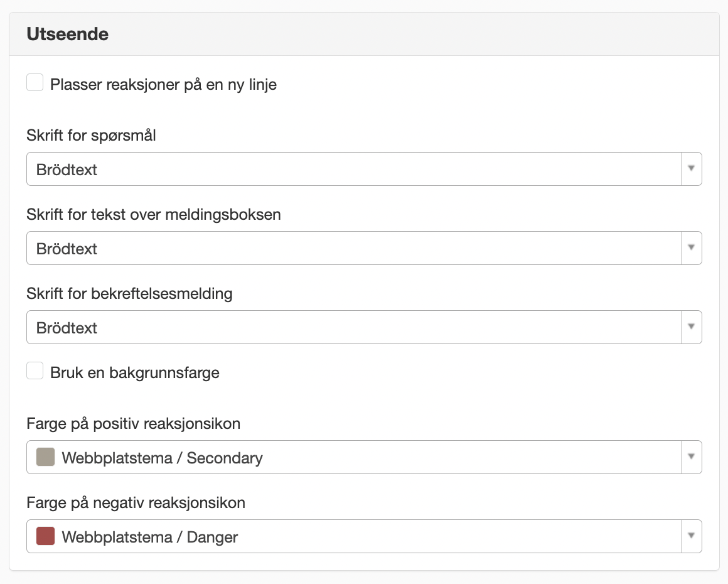Tick the 'Bruk en bakgrunnsfarge' checkbox
The image size is (728, 584).
[35, 370]
